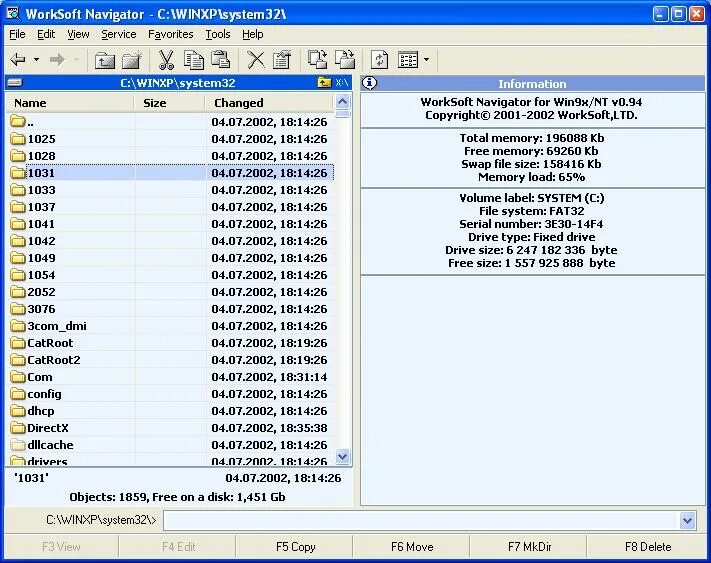Image resolution: width=711 pixels, height=563 pixels.
Task: Click the 'Objects: 1859' status text
Action: tap(108, 497)
